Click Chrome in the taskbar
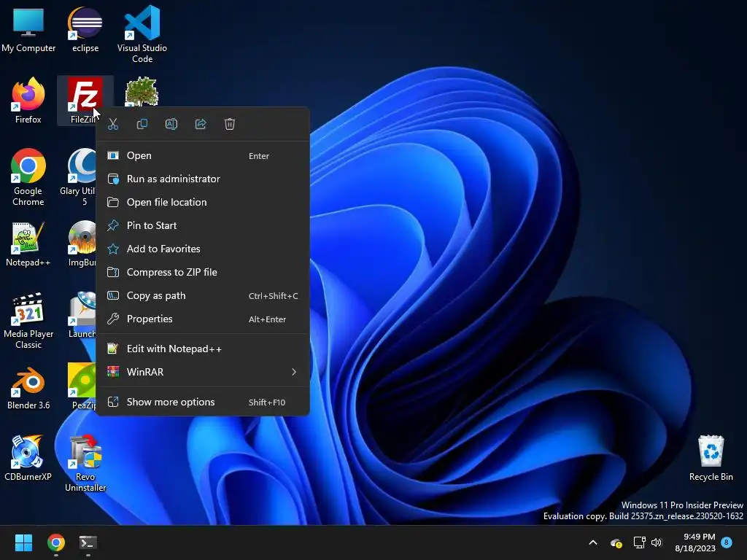The width and height of the screenshot is (747, 560). click(55, 542)
